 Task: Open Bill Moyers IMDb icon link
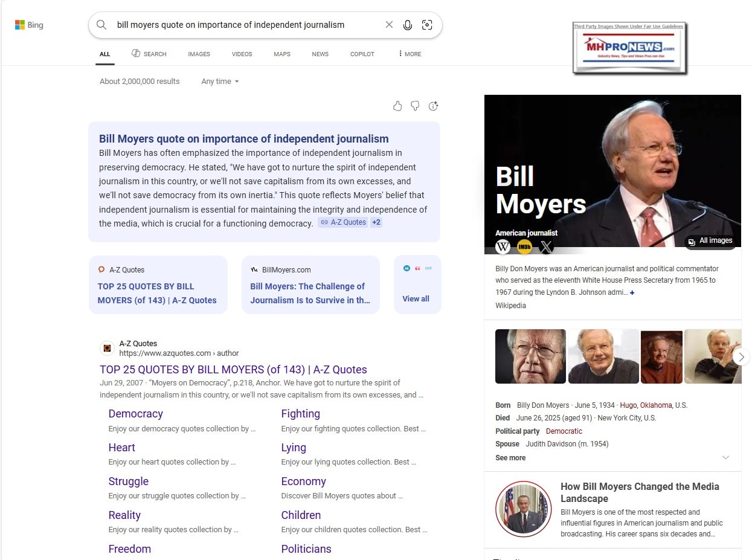point(524,246)
